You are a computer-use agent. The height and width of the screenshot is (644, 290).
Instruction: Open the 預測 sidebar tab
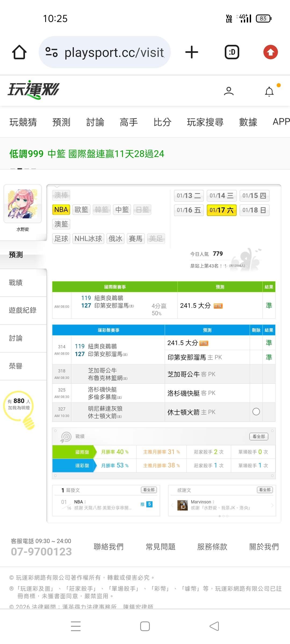tap(23, 255)
